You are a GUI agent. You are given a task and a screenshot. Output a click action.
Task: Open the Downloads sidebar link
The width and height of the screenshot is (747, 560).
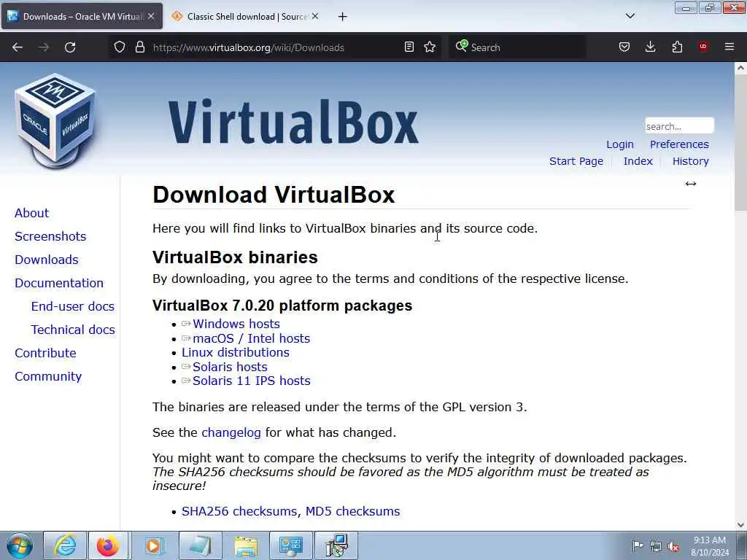pos(47,260)
